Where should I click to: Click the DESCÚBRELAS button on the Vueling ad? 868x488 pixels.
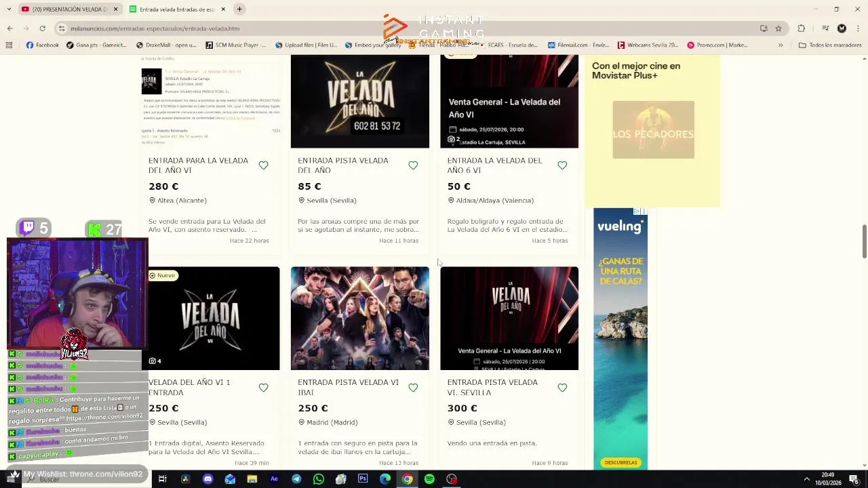620,462
